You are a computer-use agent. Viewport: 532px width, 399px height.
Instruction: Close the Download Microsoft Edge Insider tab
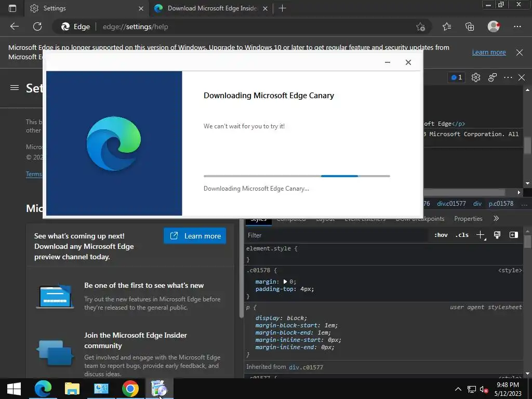265,8
